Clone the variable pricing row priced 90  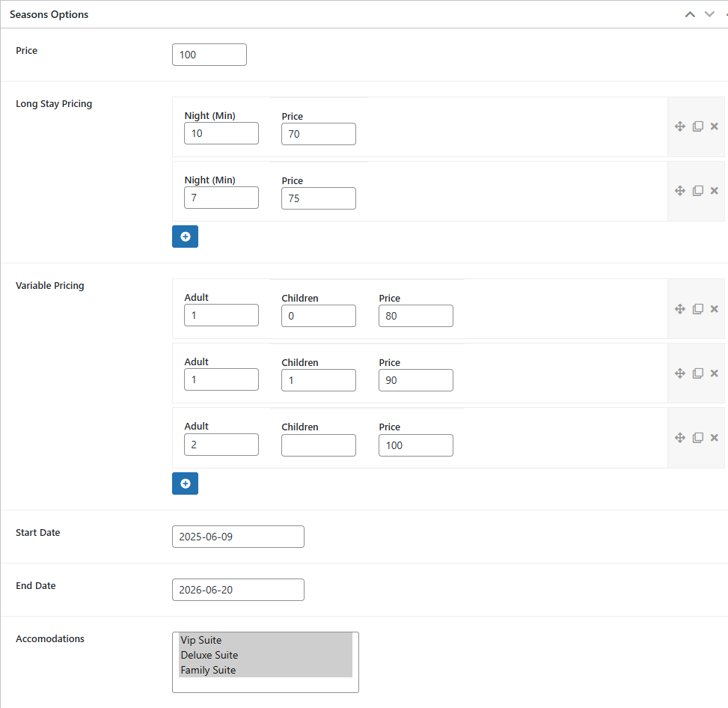pos(697,373)
